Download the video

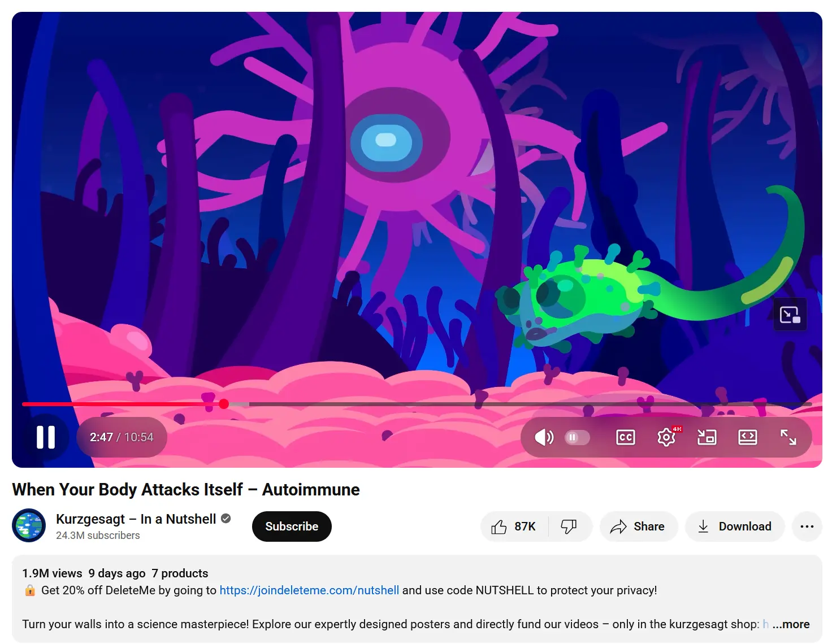tap(735, 526)
